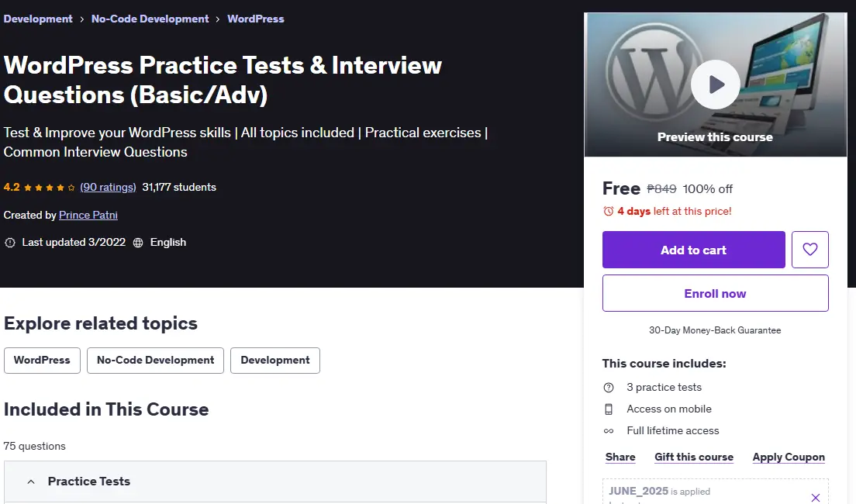The height and width of the screenshot is (504, 856).
Task: Click the course preview thumbnail image
Action: (715, 85)
